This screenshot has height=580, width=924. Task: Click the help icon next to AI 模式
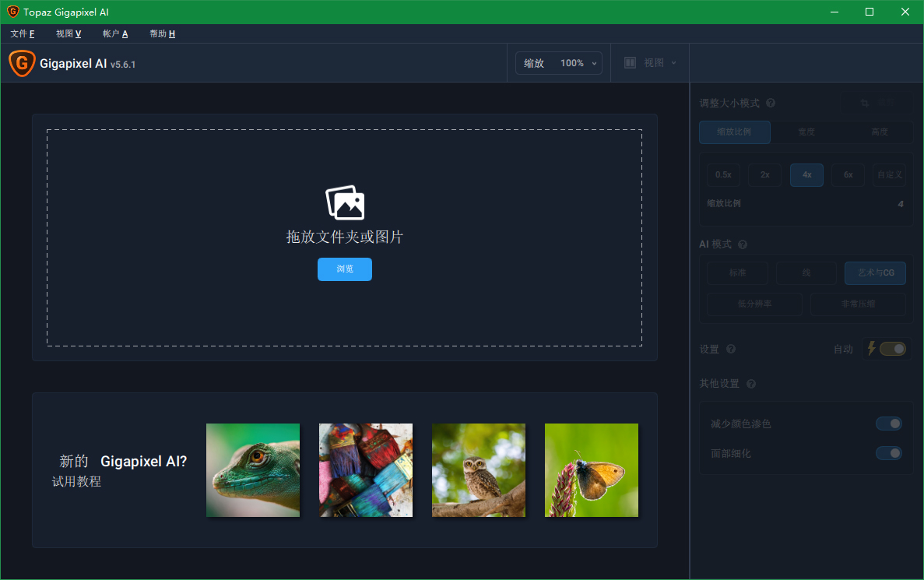[x=743, y=244]
